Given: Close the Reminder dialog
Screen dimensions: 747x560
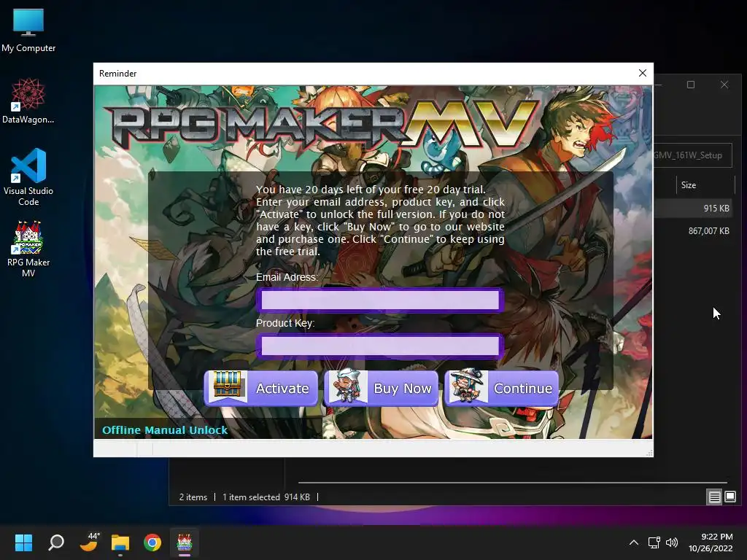Looking at the screenshot, I should point(642,73).
